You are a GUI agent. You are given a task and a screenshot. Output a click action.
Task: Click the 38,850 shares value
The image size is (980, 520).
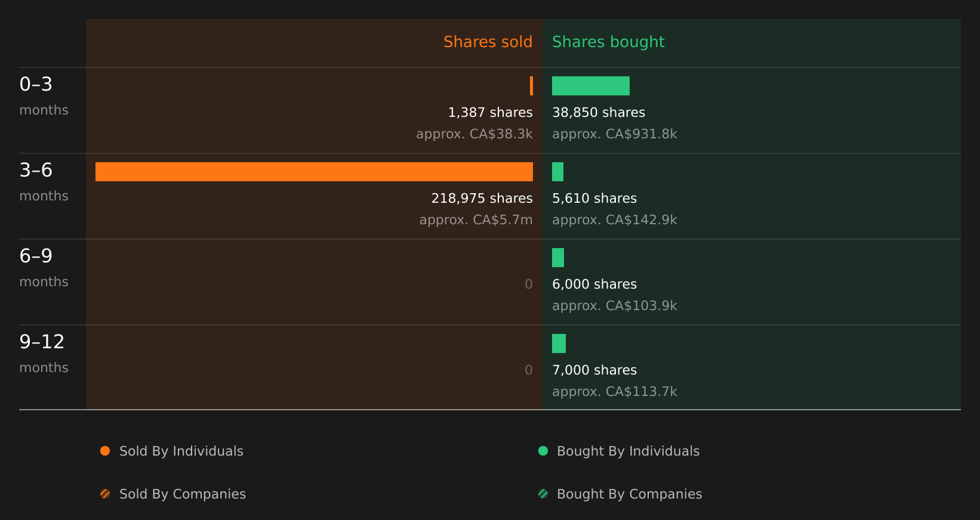click(599, 112)
